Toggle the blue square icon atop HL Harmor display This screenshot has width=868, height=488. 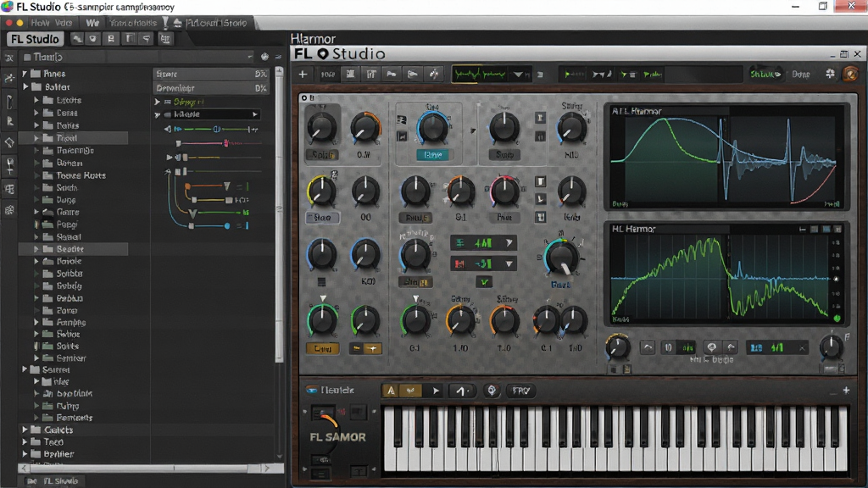(x=826, y=229)
